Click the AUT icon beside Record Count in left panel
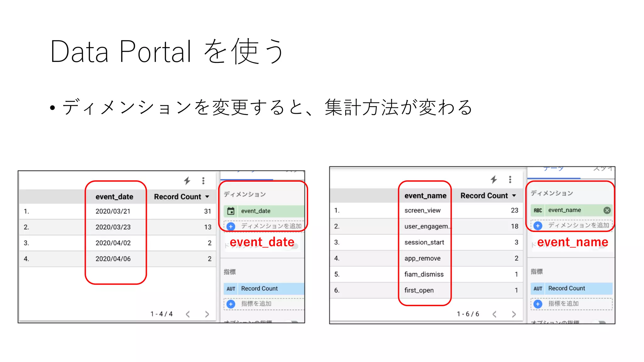 click(231, 289)
